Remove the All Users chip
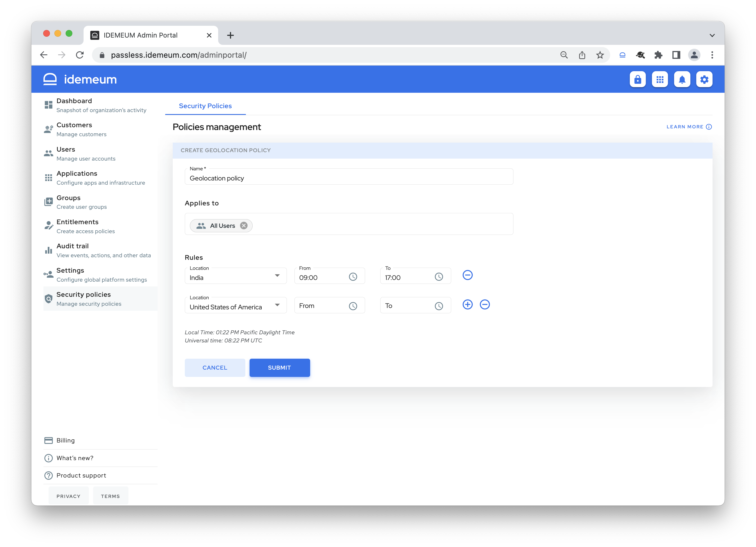Image resolution: width=756 pixels, height=547 pixels. 244,226
